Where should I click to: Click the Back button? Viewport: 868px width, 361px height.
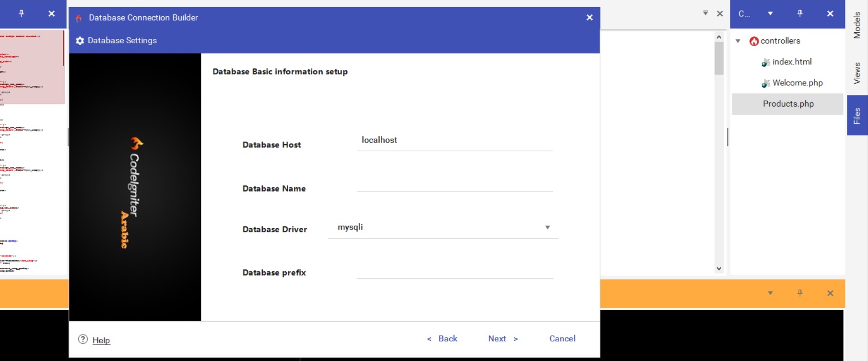[x=442, y=338]
